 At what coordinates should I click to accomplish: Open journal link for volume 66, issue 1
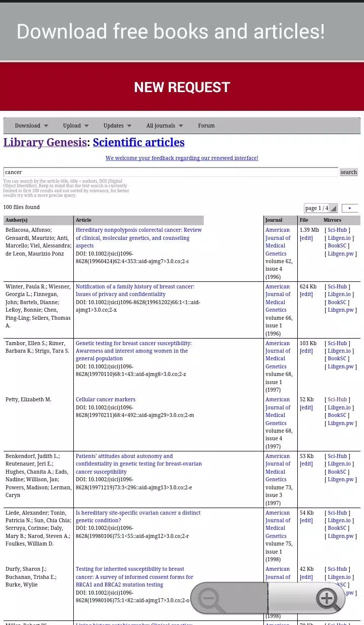[278, 299]
